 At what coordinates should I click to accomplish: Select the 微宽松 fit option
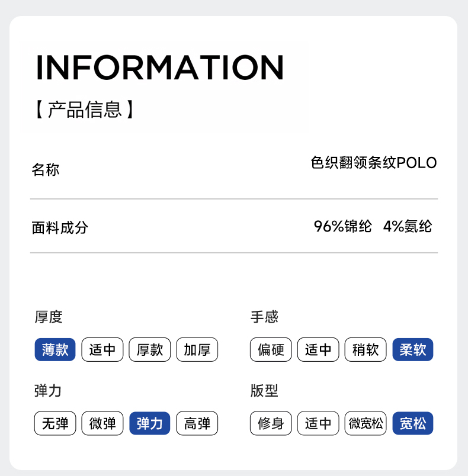[x=366, y=423]
